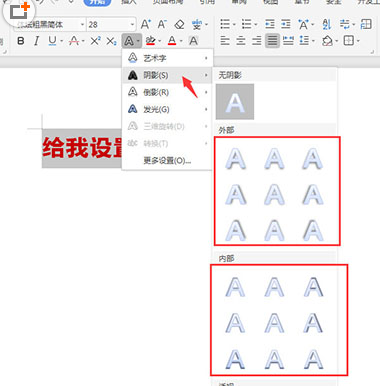Viewport: 392px width, 386px height.
Task: Apply bullet list formatting
Action: point(225,24)
